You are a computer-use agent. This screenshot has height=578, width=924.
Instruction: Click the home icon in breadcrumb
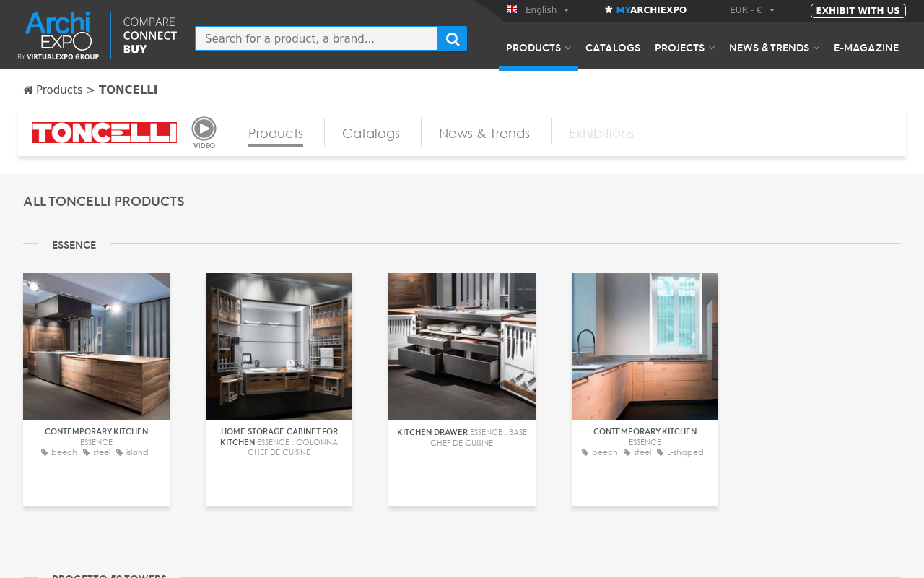coord(28,90)
